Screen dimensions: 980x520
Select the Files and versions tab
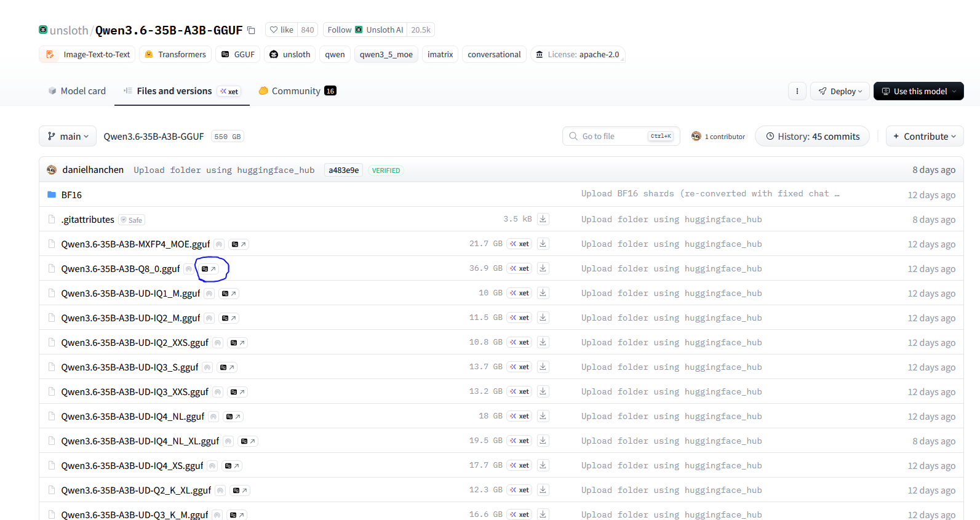click(182, 91)
